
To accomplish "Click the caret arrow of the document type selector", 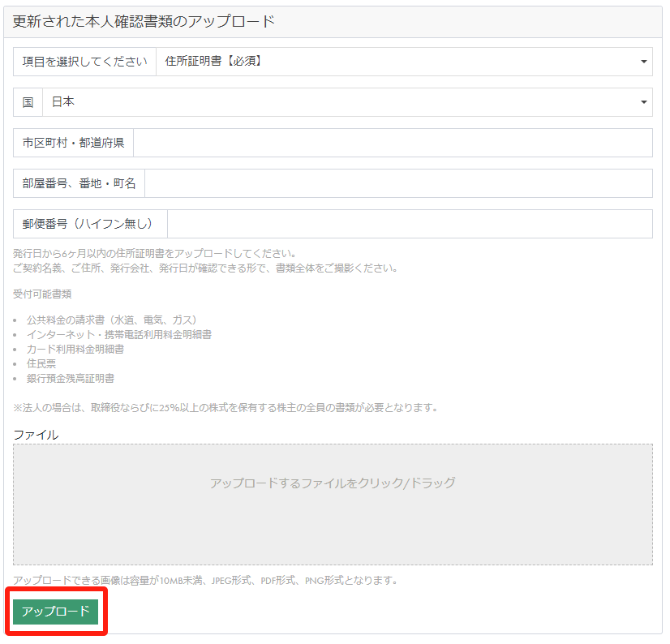I will point(643,62).
